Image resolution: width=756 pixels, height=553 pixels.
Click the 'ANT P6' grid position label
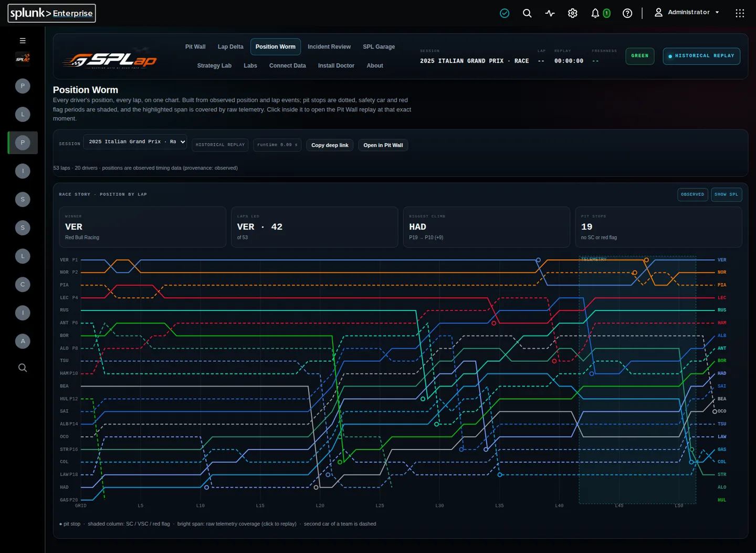(69, 323)
